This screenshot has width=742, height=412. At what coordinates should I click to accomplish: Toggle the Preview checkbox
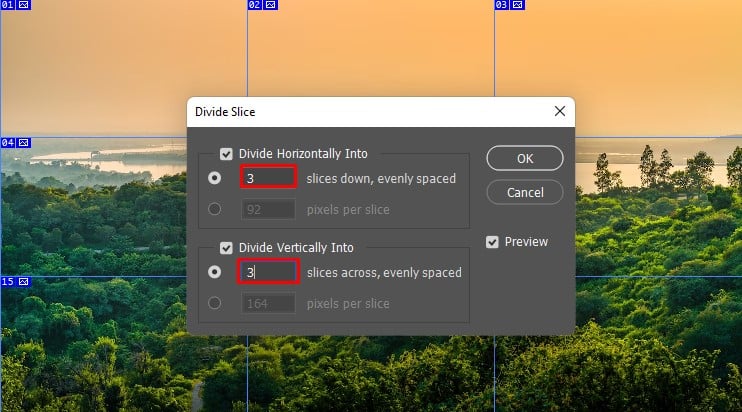(x=492, y=241)
